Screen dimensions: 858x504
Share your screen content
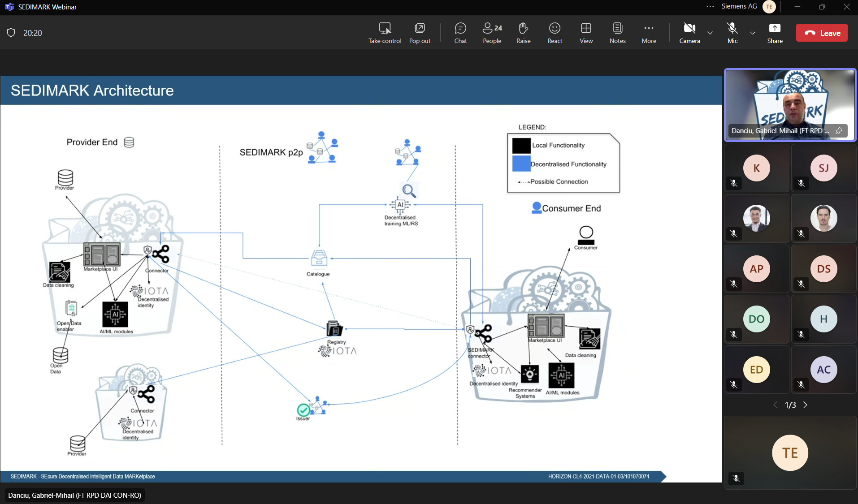coord(775,33)
